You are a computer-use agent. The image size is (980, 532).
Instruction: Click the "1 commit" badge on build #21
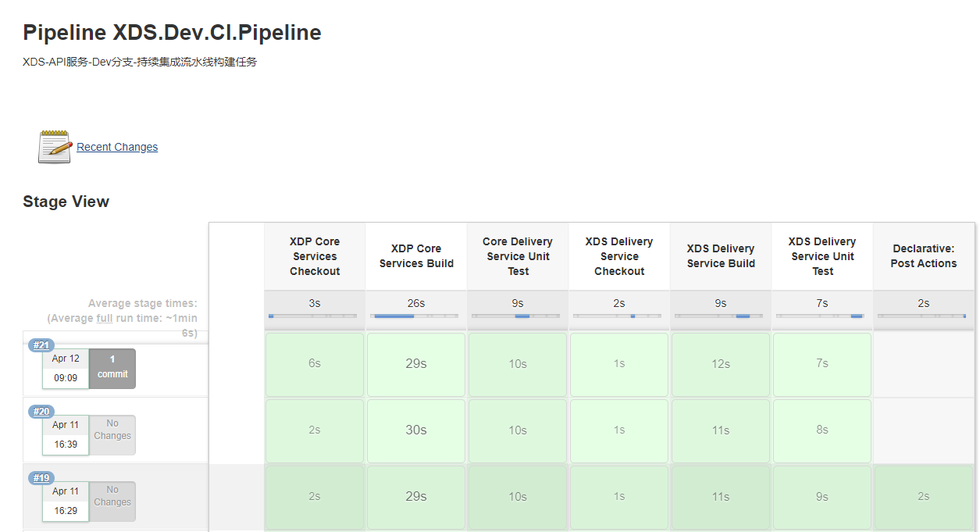pos(112,367)
